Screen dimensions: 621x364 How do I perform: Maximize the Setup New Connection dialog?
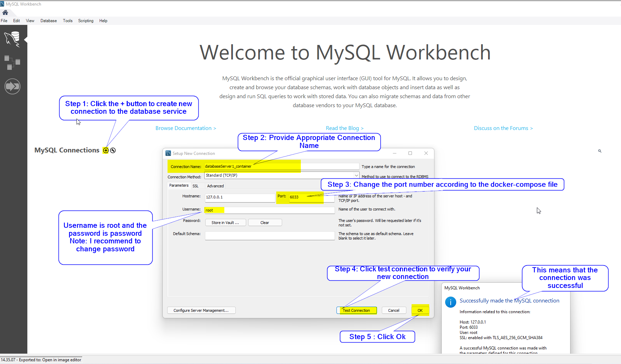tap(410, 153)
